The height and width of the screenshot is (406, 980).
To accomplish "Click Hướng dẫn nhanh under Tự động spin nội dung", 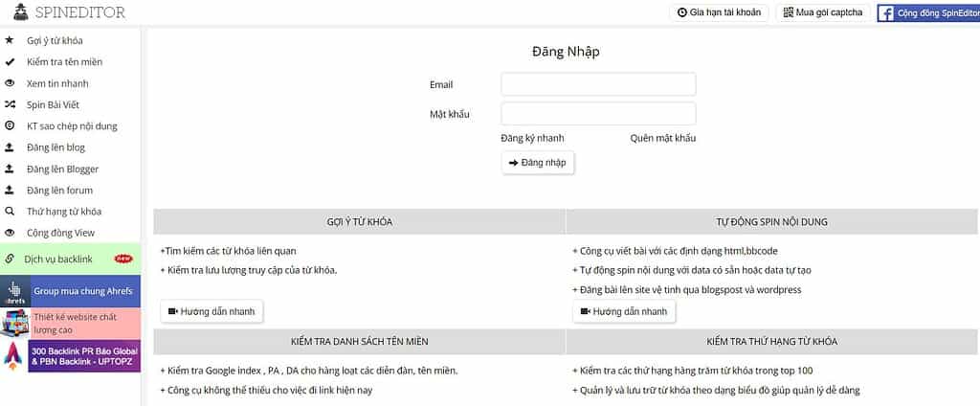I will click(x=624, y=311).
